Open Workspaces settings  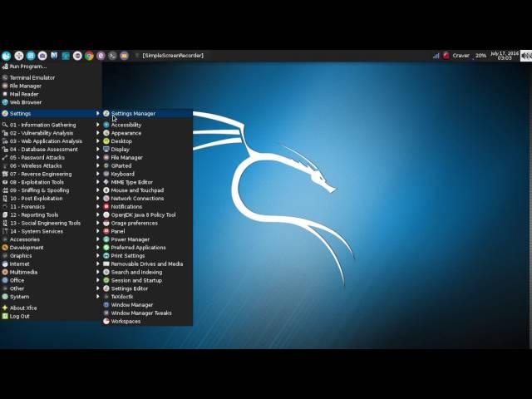point(147,321)
